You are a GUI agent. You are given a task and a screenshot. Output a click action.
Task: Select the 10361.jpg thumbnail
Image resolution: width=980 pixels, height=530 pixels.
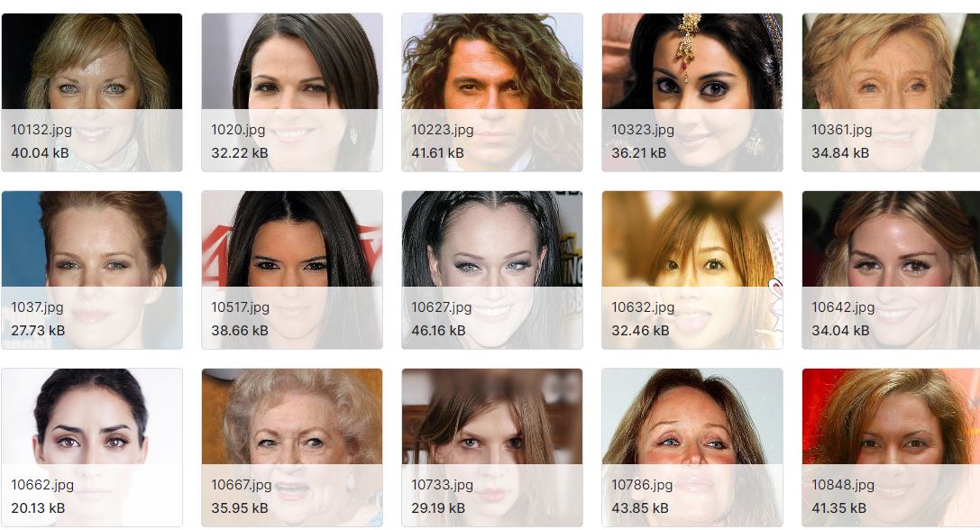pos(891,93)
